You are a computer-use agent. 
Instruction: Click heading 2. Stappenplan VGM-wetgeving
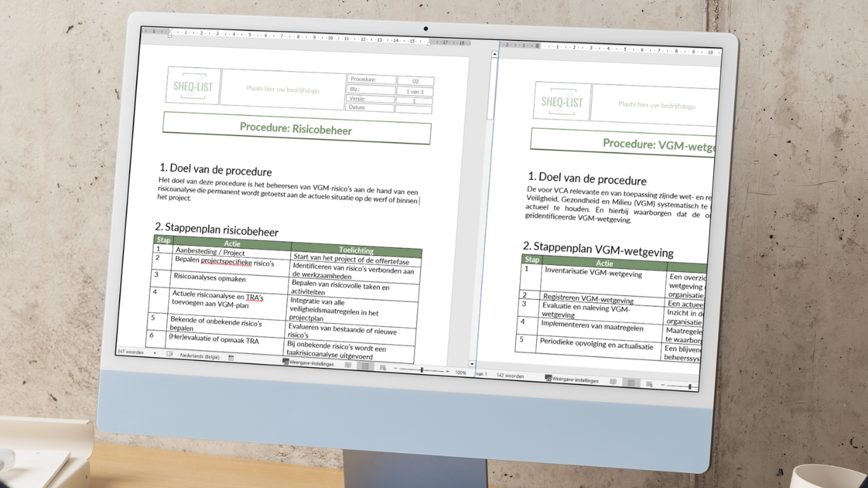(x=598, y=249)
